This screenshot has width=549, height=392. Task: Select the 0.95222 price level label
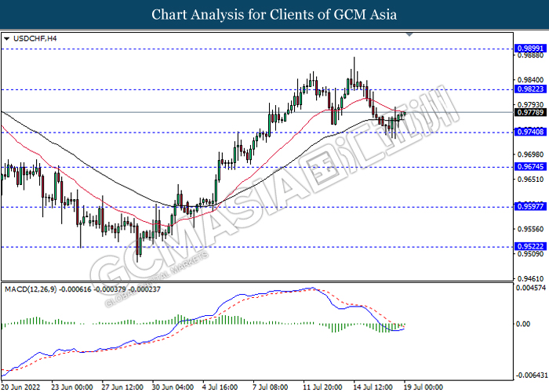click(530, 246)
